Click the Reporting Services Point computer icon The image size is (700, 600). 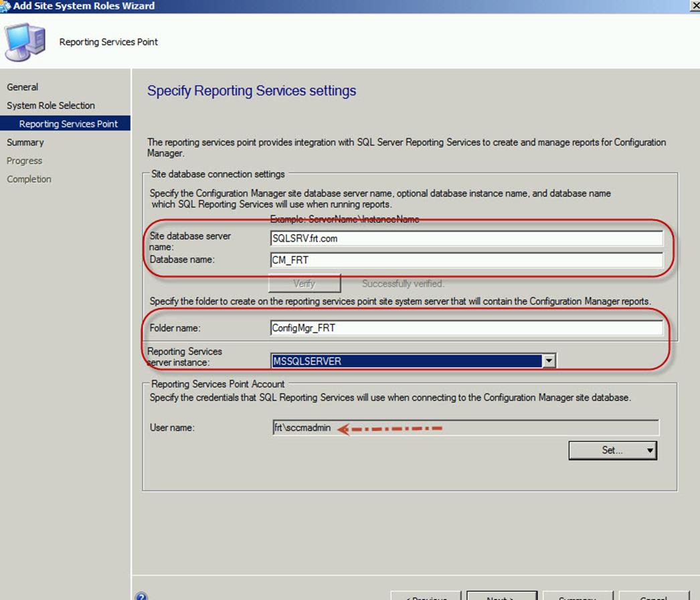tap(25, 42)
